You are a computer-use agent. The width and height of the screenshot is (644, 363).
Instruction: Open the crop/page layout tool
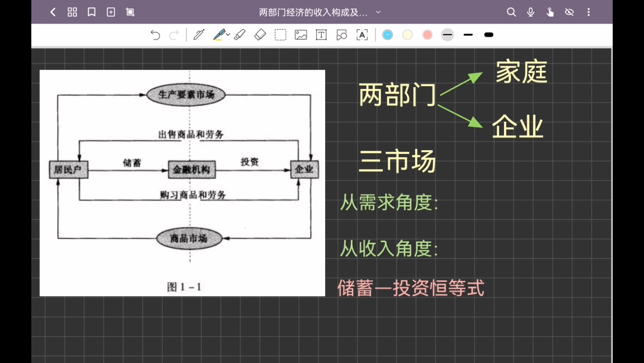point(130,12)
